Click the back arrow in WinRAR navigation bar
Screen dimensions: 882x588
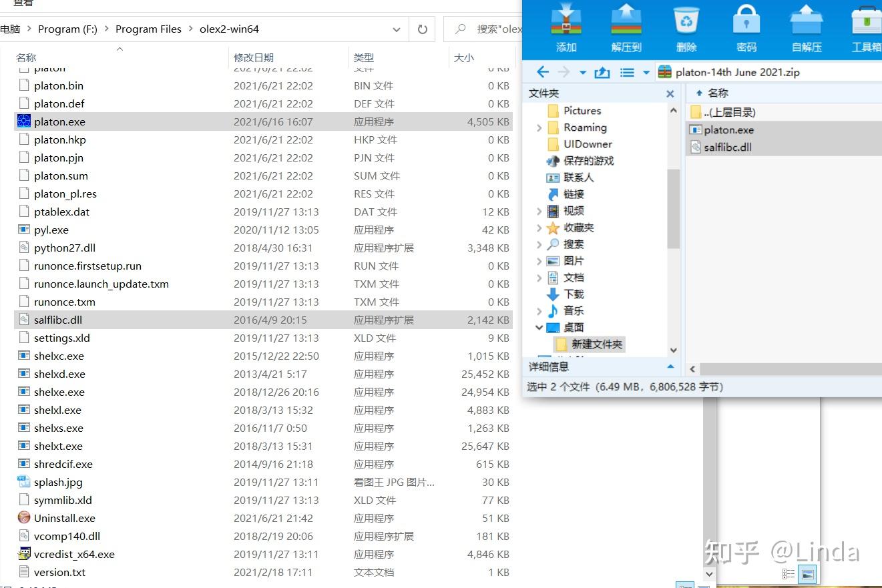(x=543, y=71)
